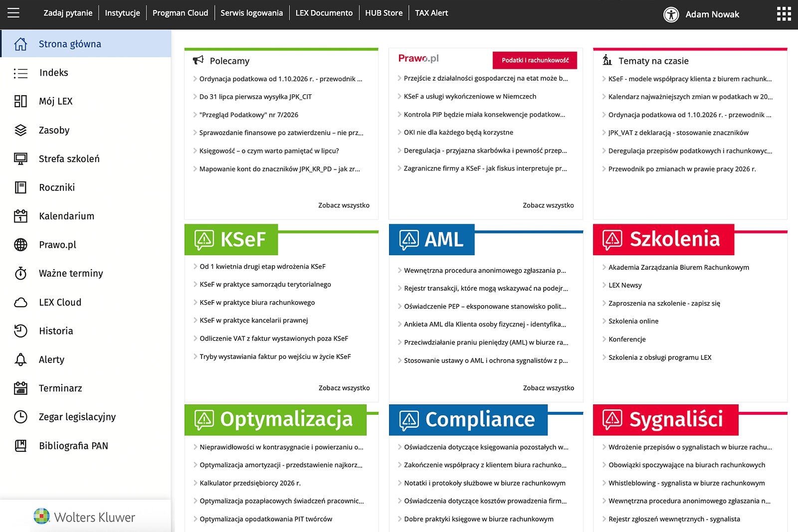Click the megaphone icon beside Polecamy
The width and height of the screenshot is (798, 532).
198,60
